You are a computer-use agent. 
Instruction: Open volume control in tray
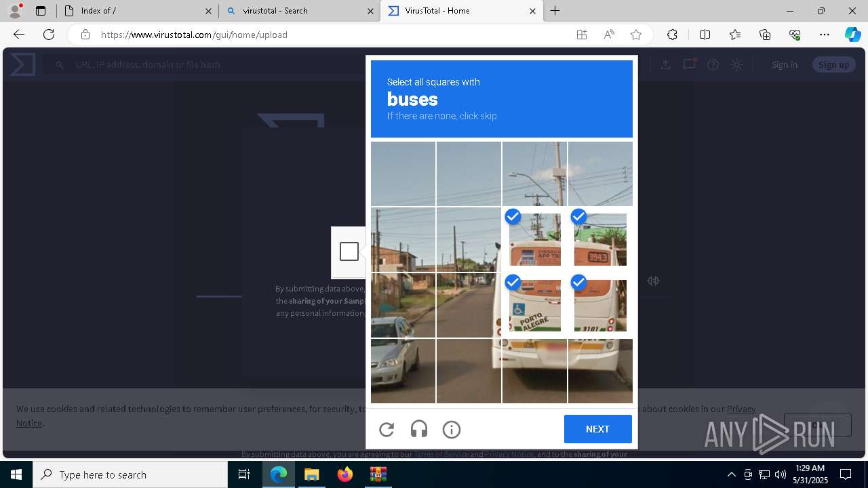click(781, 474)
